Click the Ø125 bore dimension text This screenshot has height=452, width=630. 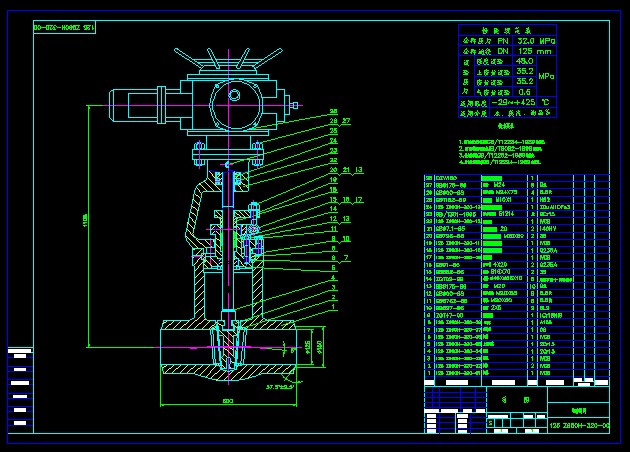point(309,346)
